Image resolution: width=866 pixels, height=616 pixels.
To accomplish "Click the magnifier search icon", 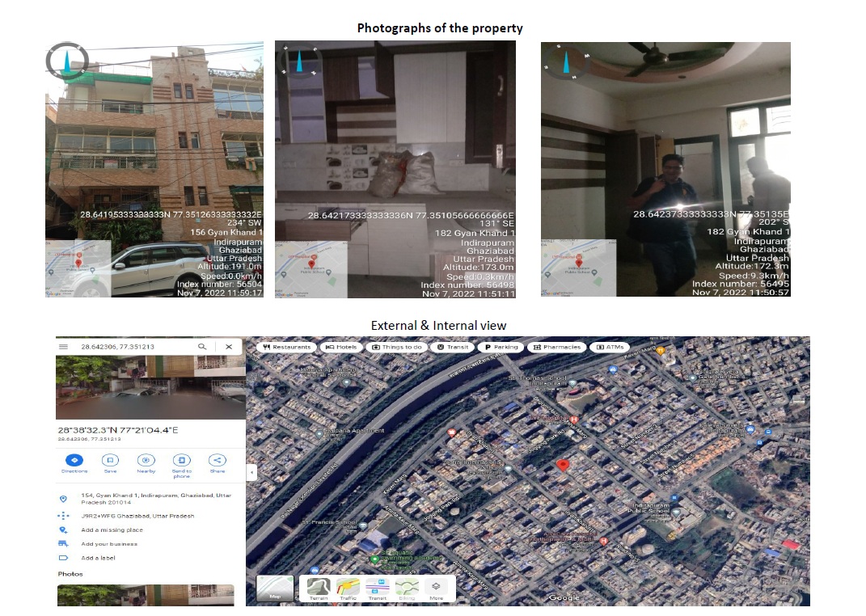I will [202, 346].
